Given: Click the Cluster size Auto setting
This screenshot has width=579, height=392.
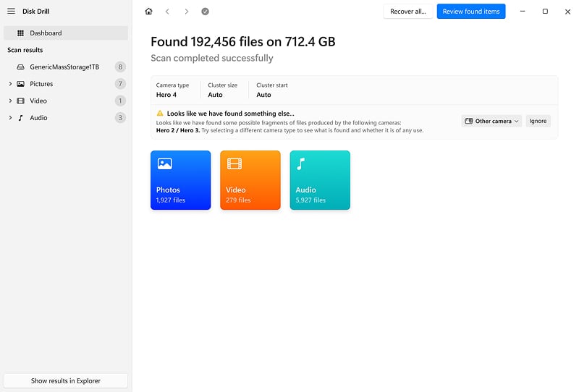Looking at the screenshot, I should (x=222, y=90).
